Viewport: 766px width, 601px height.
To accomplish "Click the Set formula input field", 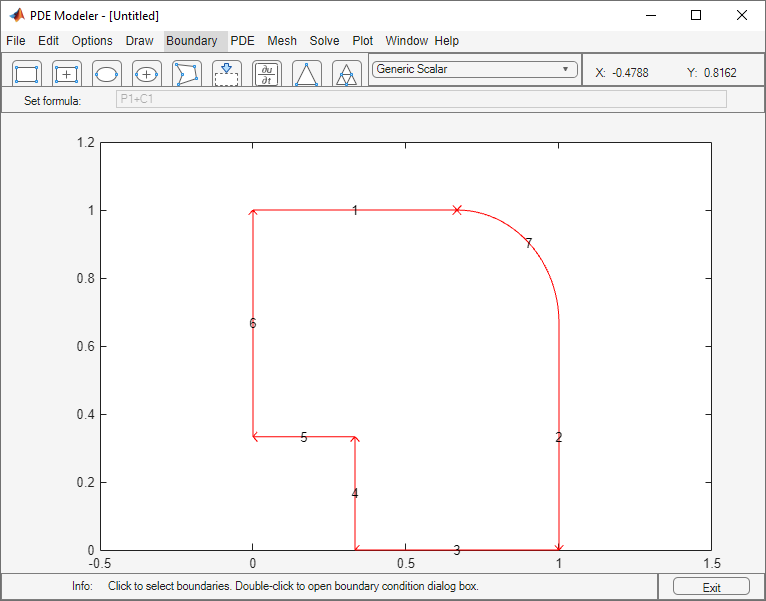I will click(x=421, y=99).
